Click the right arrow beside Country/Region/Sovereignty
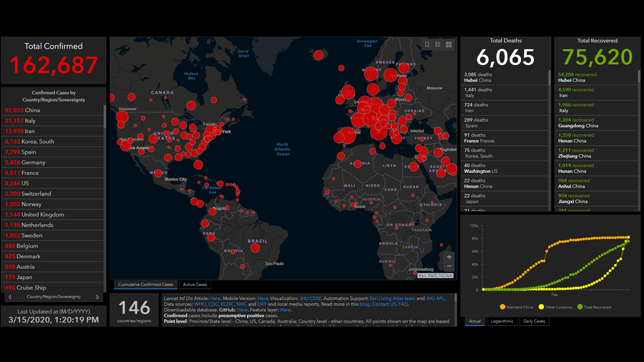Image resolution: width=644 pixels, height=362 pixels. (x=97, y=296)
